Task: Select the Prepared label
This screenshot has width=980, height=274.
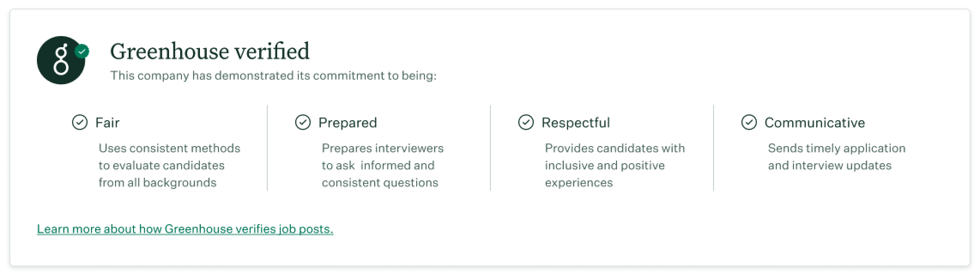Action: 348,123
